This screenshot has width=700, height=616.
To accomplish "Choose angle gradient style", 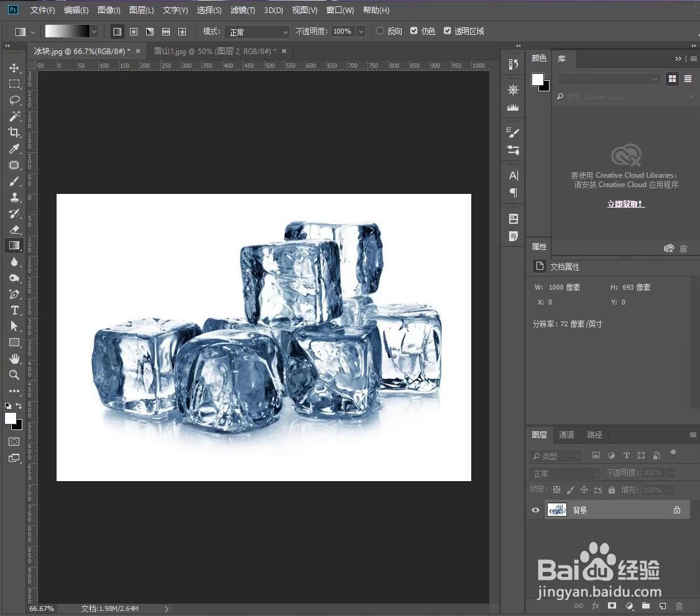I will click(x=150, y=32).
